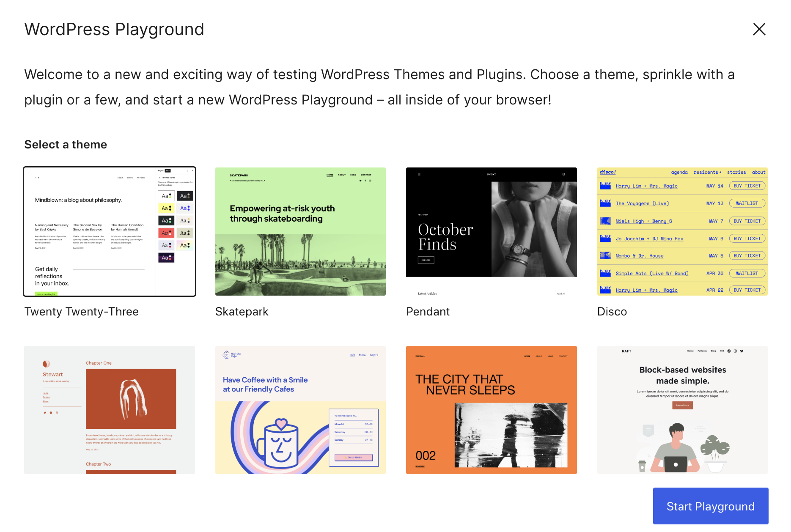Click the Instagram icon in the Raft header
This screenshot has height=532, width=791.
(x=735, y=351)
